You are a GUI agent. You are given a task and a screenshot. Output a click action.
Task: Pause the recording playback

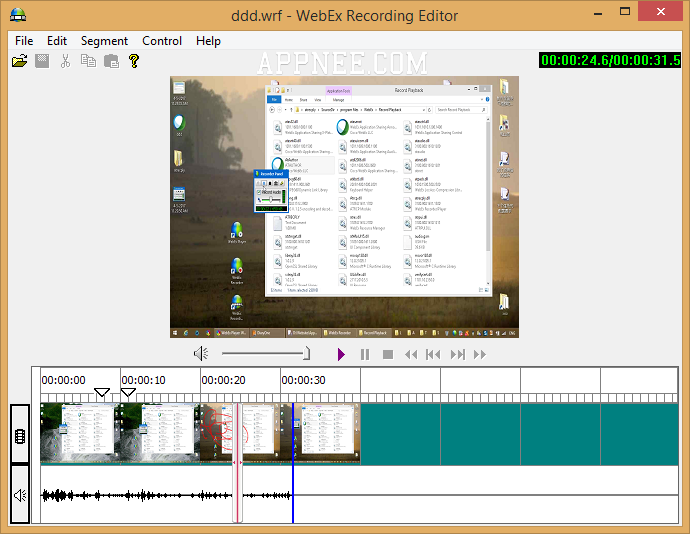(365, 354)
